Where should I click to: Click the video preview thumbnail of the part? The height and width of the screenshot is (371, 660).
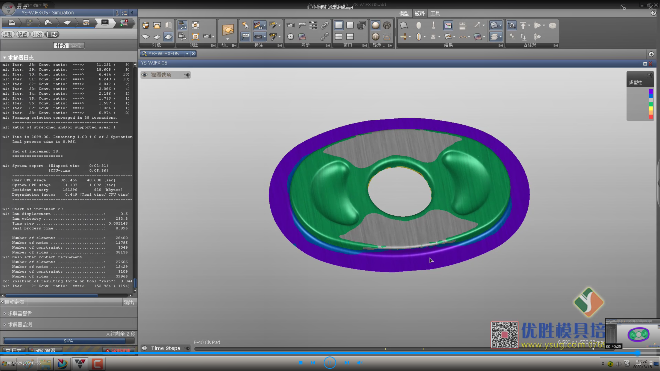(633, 334)
